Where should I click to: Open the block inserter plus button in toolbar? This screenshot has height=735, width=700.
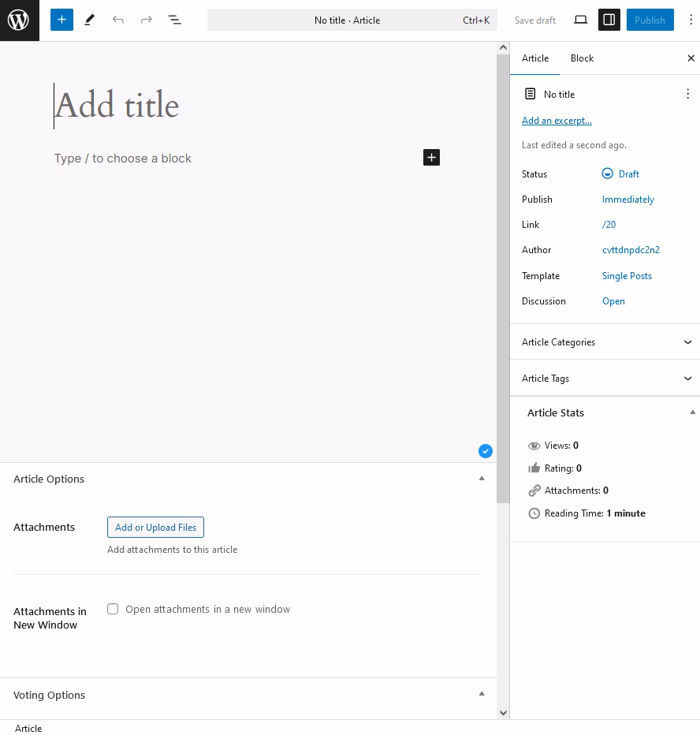[x=61, y=20]
